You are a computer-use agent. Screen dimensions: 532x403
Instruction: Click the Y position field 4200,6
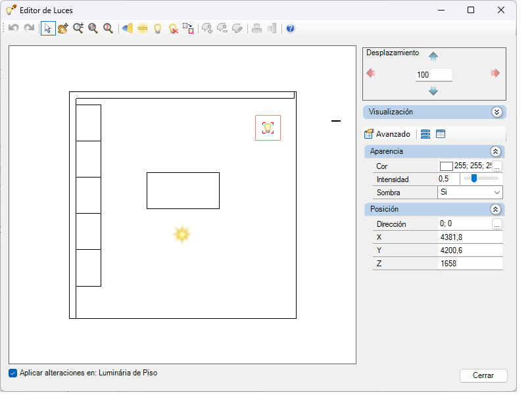[470, 250]
